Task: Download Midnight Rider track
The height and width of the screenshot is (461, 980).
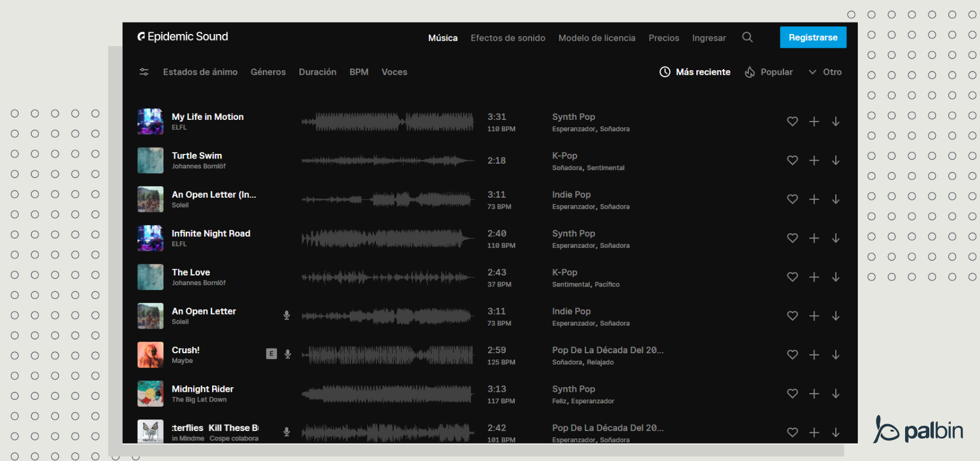Action: pyautogui.click(x=835, y=394)
